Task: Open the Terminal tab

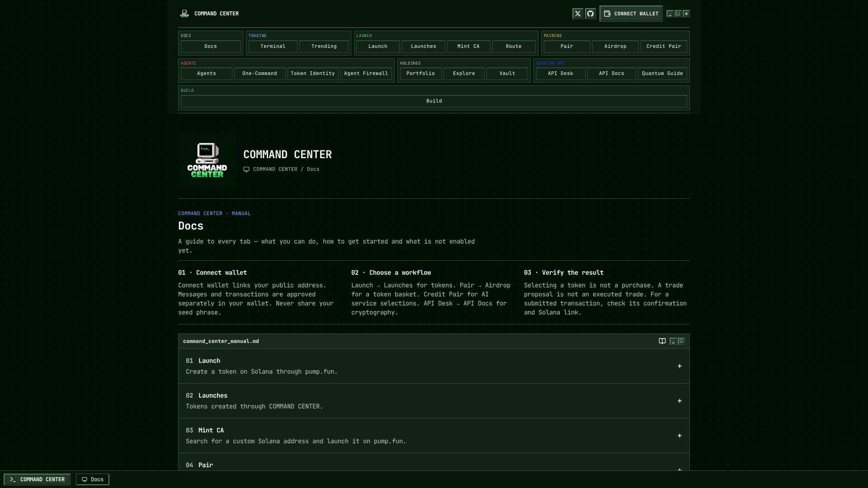Action: [x=273, y=47]
